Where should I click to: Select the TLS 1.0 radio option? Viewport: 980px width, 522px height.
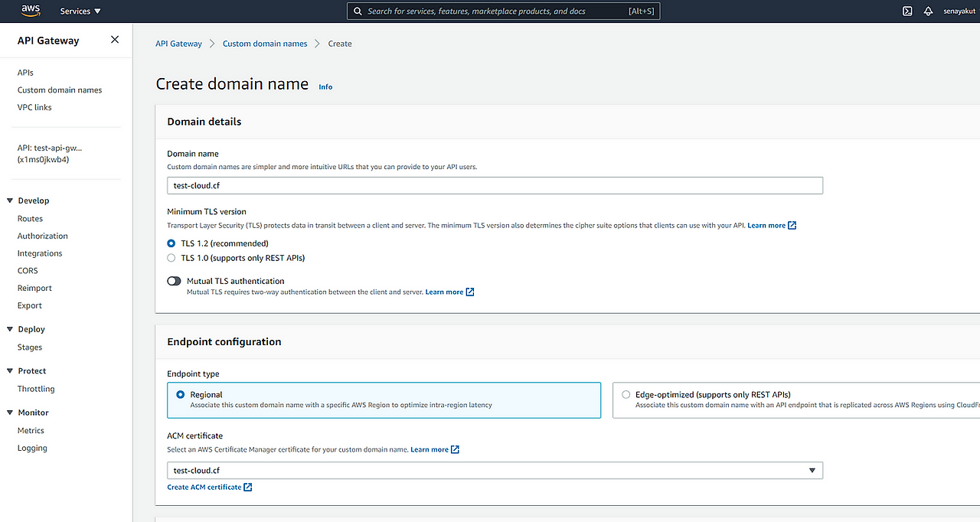coord(171,258)
